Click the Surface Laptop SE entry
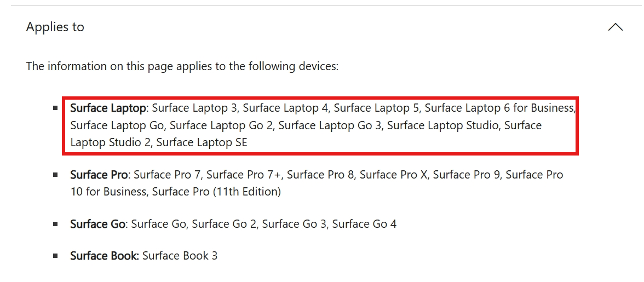The image size is (644, 282). point(202,142)
